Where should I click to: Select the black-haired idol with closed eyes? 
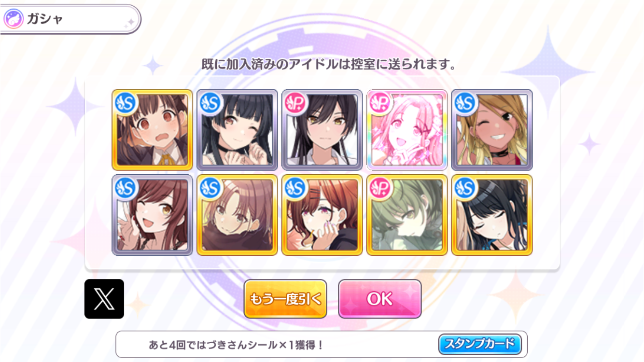492,215
